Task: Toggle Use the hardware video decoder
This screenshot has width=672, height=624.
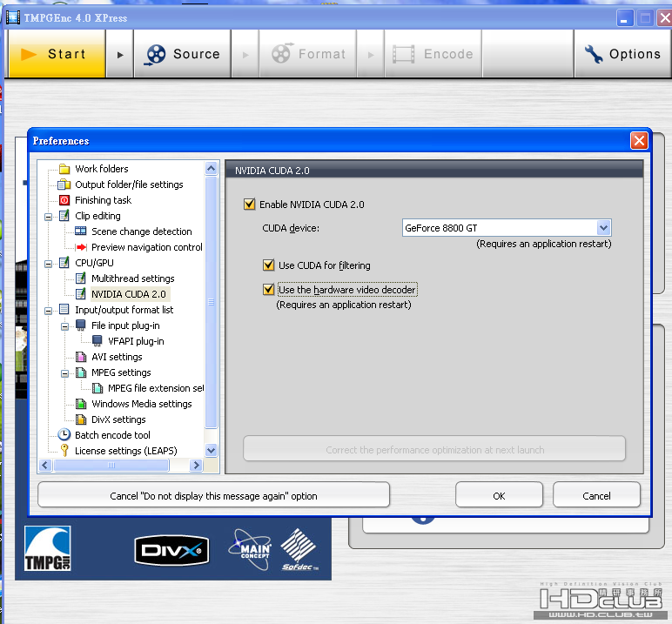Action: [268, 290]
